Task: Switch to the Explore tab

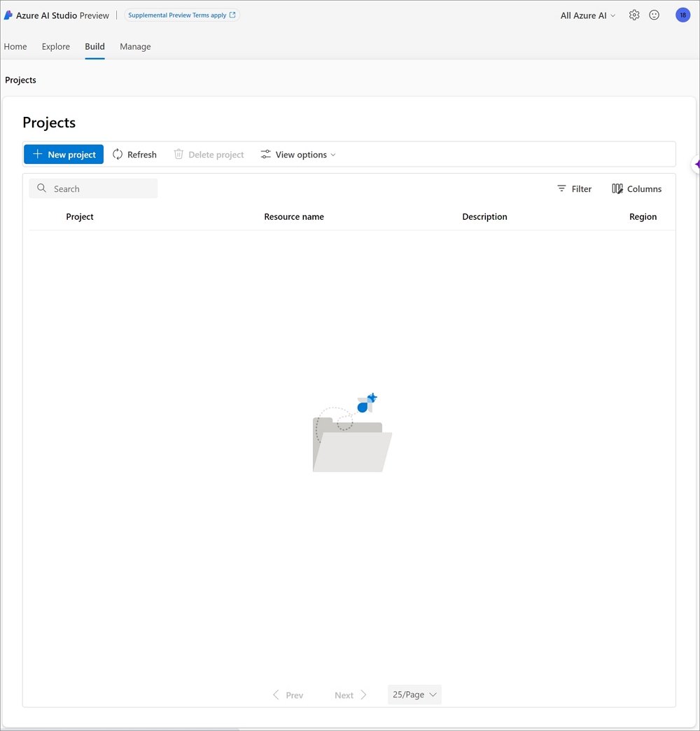Action: (56, 47)
